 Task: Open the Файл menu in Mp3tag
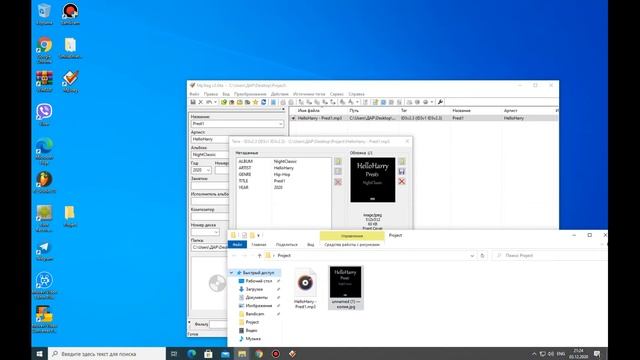pyautogui.click(x=194, y=94)
